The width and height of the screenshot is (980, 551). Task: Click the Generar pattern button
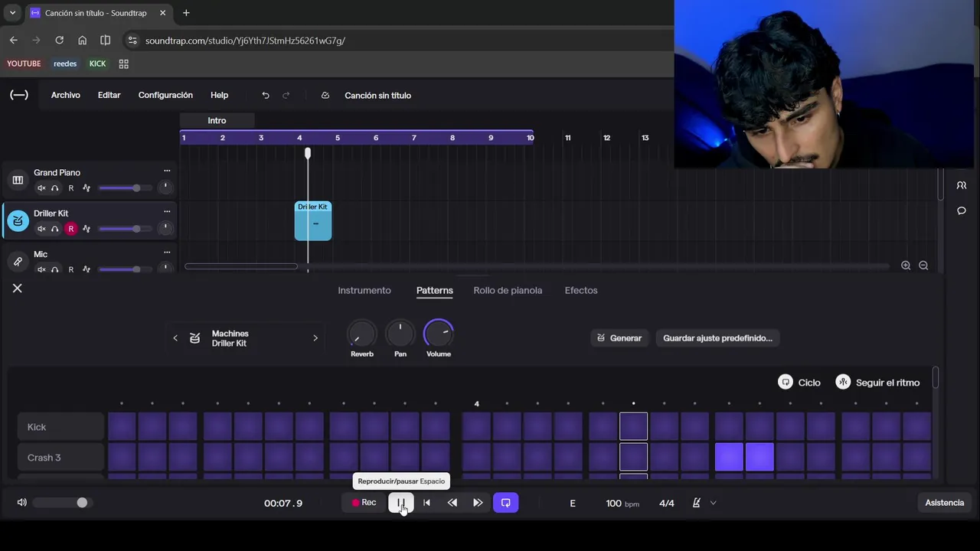619,337
